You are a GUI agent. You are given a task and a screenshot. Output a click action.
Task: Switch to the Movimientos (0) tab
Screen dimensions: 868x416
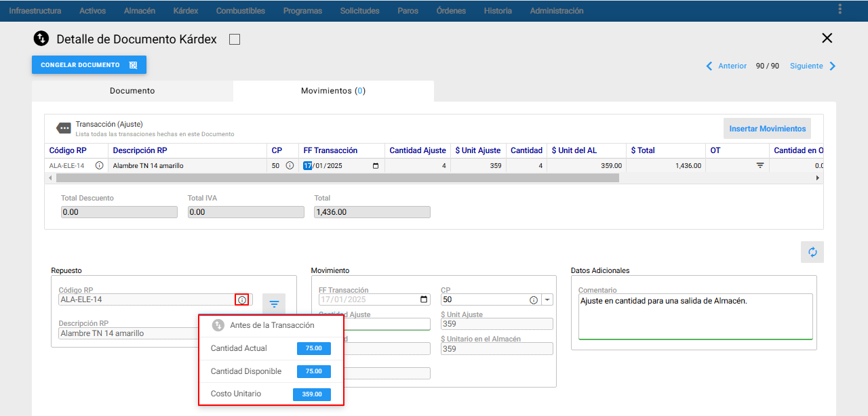[333, 91]
